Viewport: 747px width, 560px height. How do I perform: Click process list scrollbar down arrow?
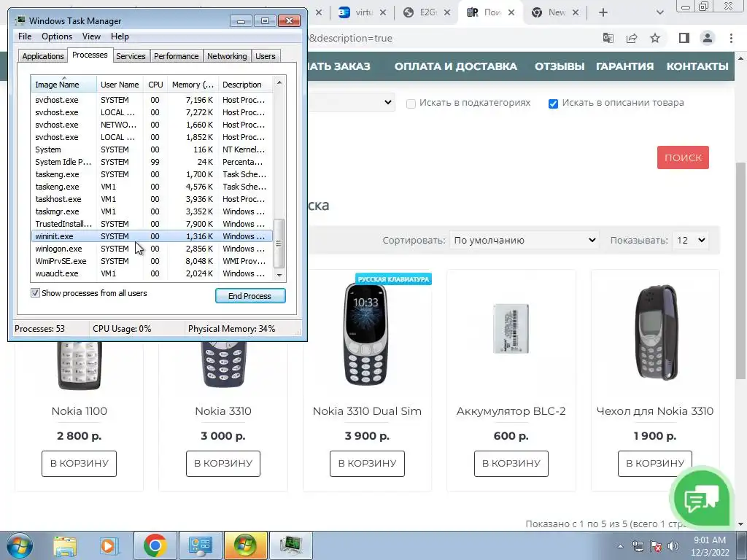[x=279, y=275]
